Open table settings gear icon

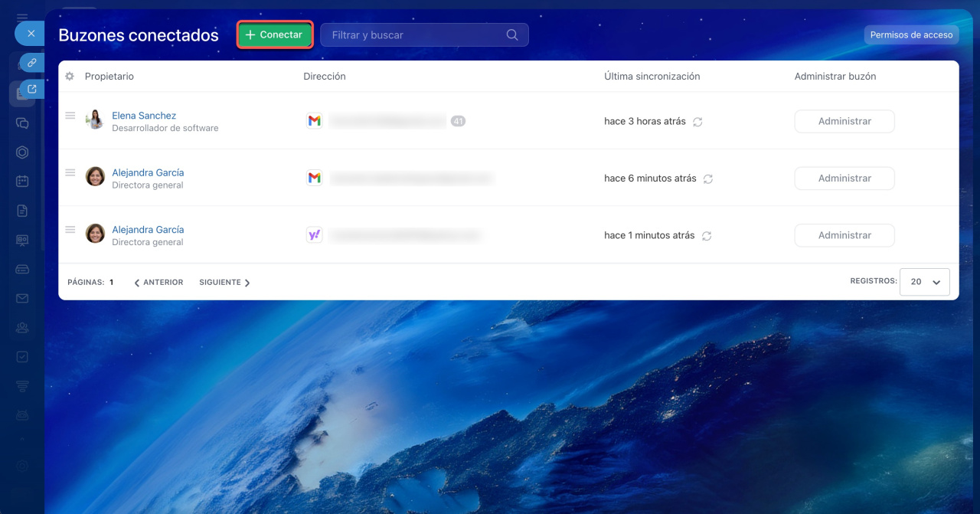[x=70, y=77]
